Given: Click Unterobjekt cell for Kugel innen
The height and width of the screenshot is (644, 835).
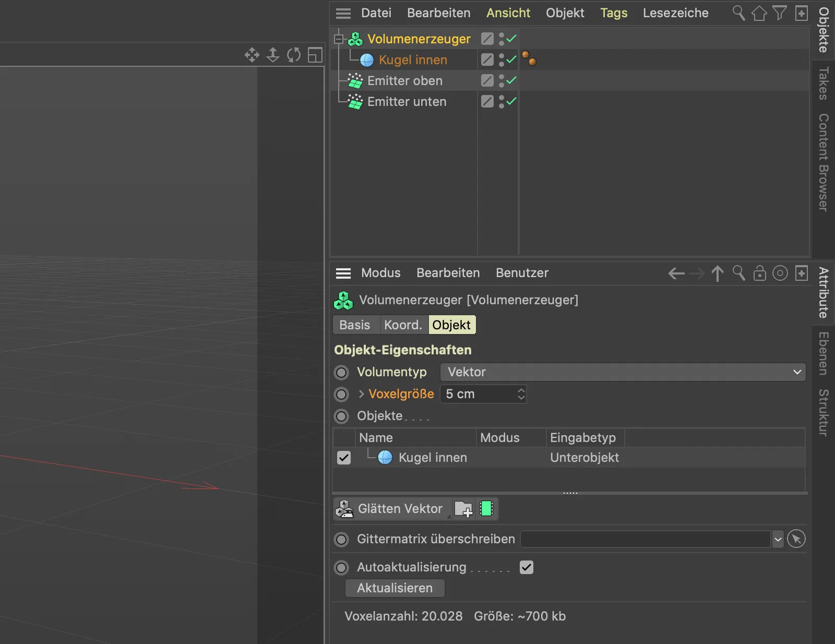Looking at the screenshot, I should click(x=584, y=458).
